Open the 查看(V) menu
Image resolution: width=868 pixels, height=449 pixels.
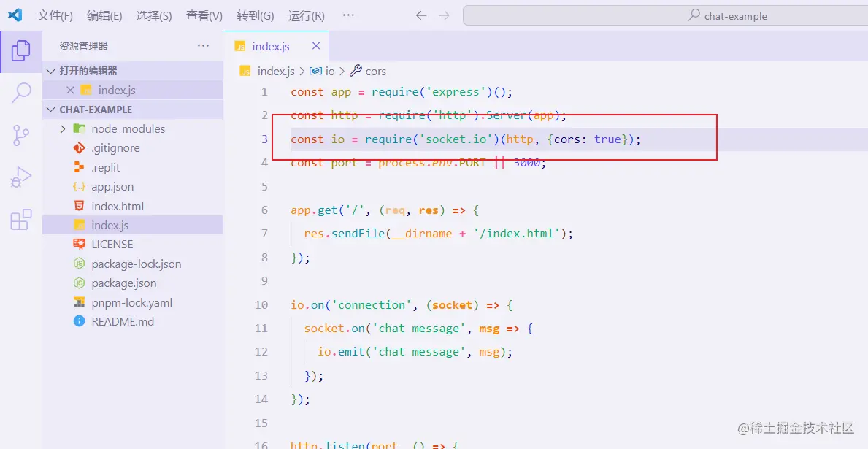click(204, 15)
